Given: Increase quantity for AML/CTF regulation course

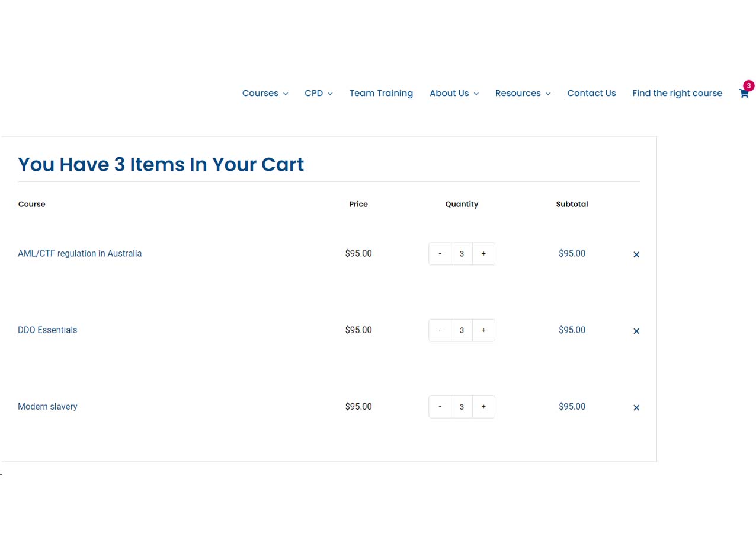Looking at the screenshot, I should coord(483,254).
